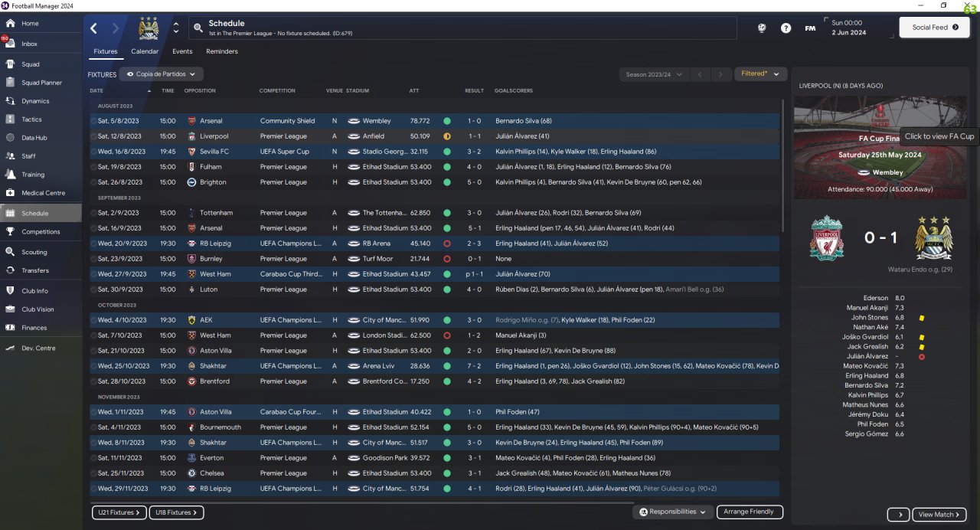The image size is (980, 530).
Task: Open the Responsibilities dropdown
Action: tap(671, 512)
